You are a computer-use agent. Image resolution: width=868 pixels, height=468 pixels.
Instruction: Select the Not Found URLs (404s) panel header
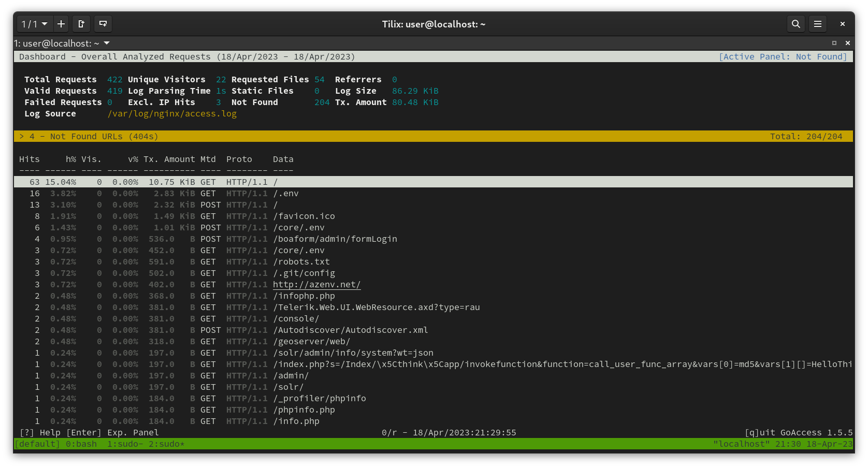coord(433,137)
